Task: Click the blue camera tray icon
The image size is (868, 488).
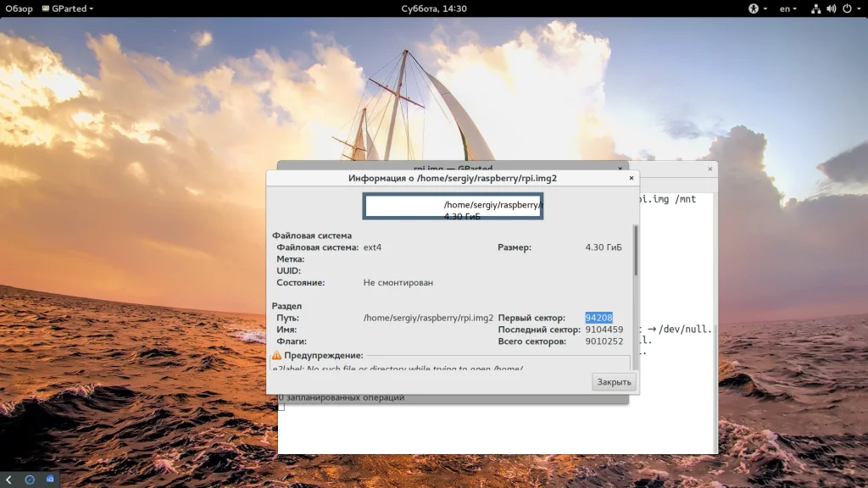Action: tap(50, 480)
